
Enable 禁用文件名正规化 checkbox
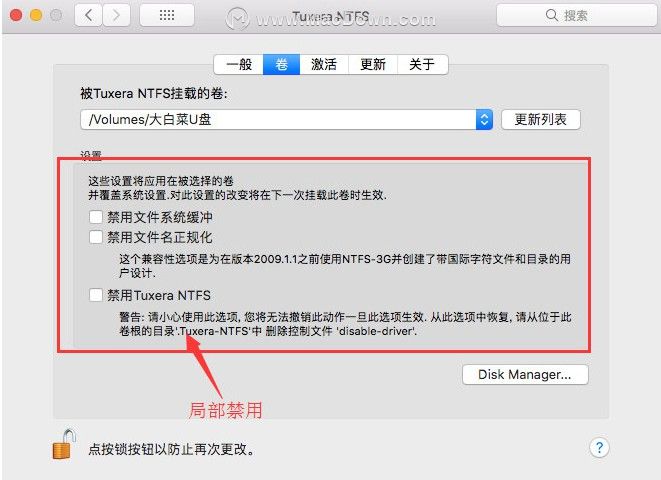pos(96,237)
